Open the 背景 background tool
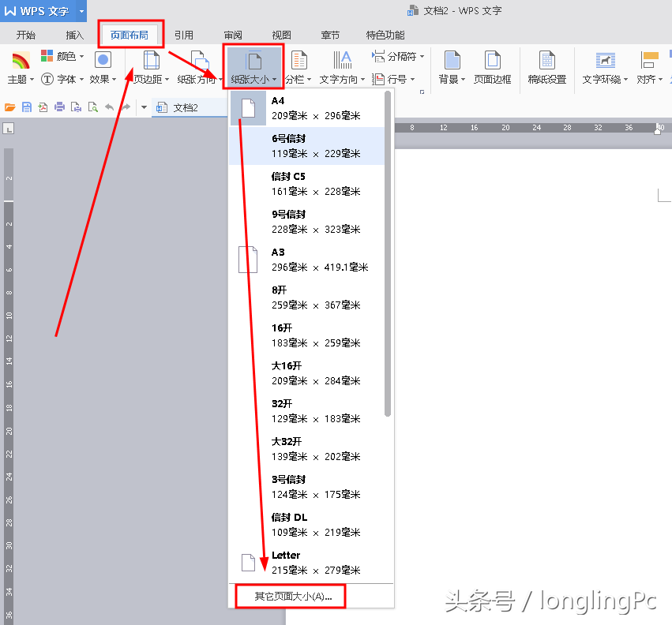The height and width of the screenshot is (625, 672). tap(452, 67)
